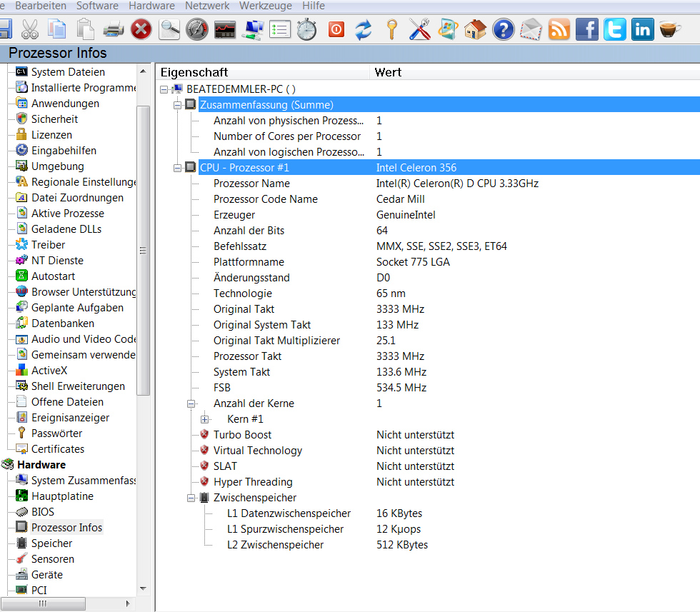The image size is (700, 612).
Task: Collapse the CPU - Prozessor #1 node
Action: pos(178,169)
